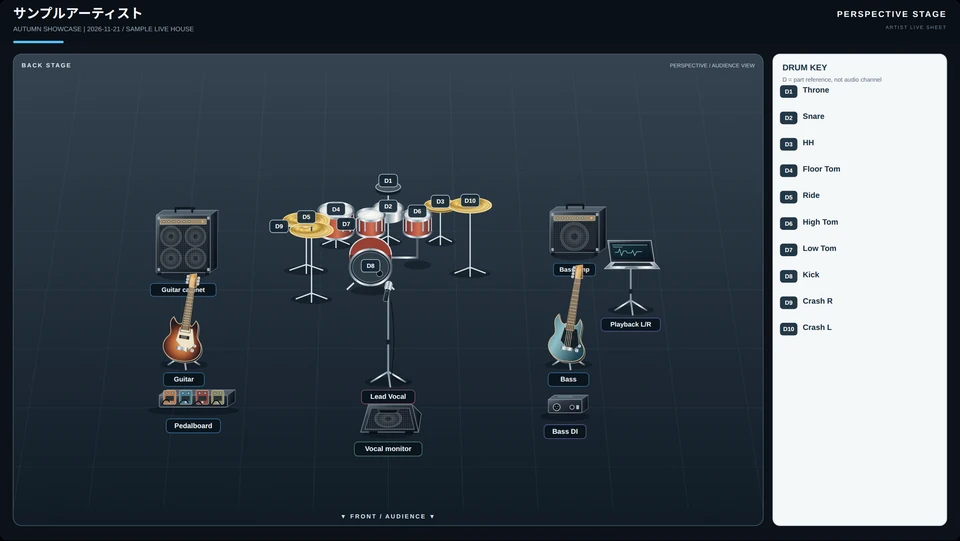
Task: Select Throne text in Drum Key
Action: 816,90
